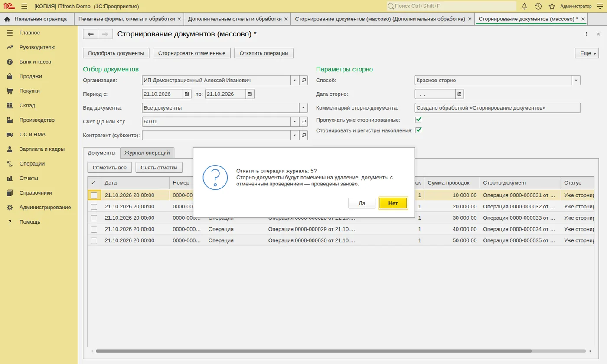Click the Подобрать документы button
Viewport: 607px width, 364px height.
pos(116,53)
